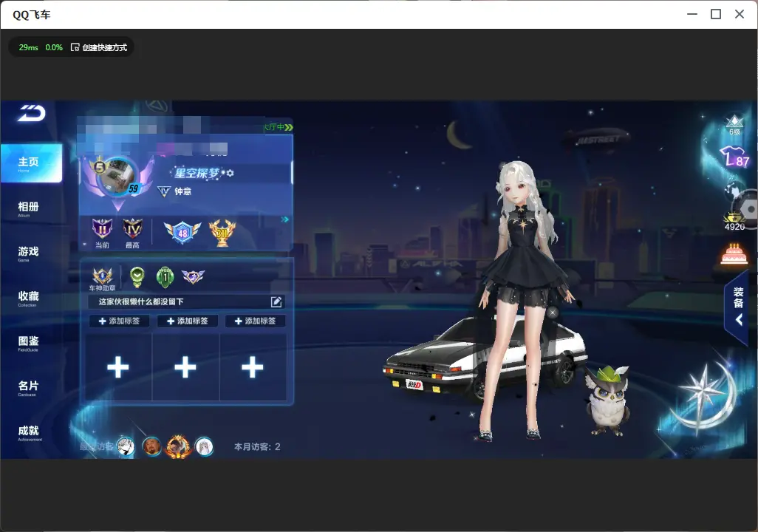Close the QQ飞车 window
Screen dimensions: 758x532
click(x=740, y=15)
